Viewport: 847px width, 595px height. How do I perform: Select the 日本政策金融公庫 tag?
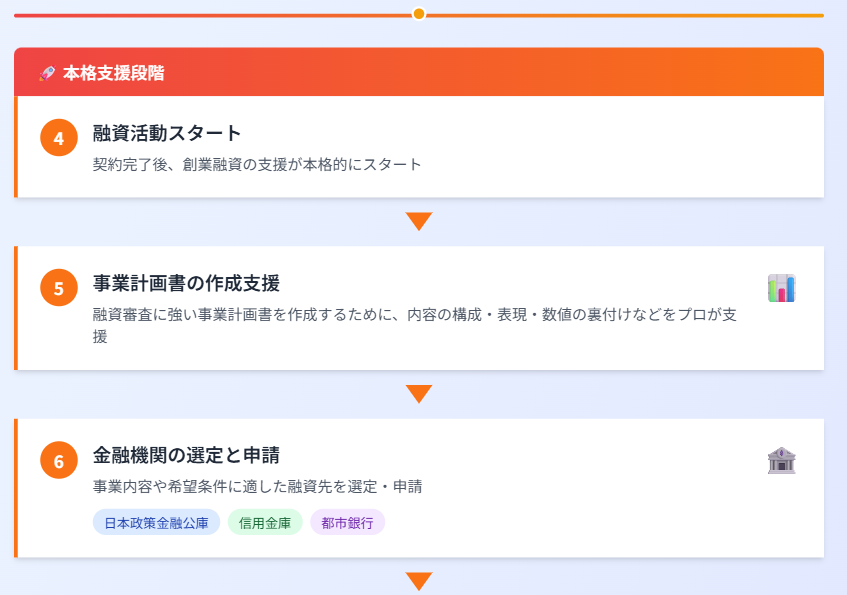[x=156, y=523]
